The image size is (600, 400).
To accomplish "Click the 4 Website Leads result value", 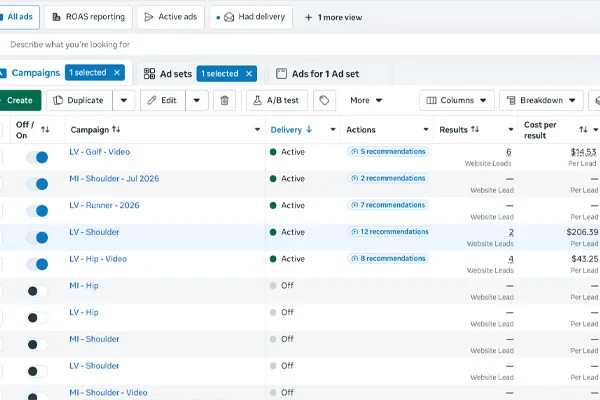I will tap(511, 259).
